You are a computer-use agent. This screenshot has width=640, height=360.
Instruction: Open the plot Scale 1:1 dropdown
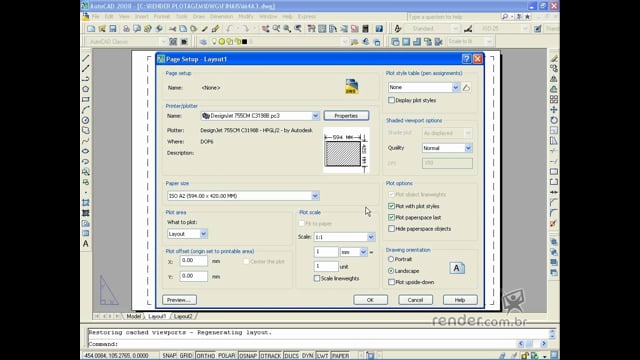click(371, 237)
